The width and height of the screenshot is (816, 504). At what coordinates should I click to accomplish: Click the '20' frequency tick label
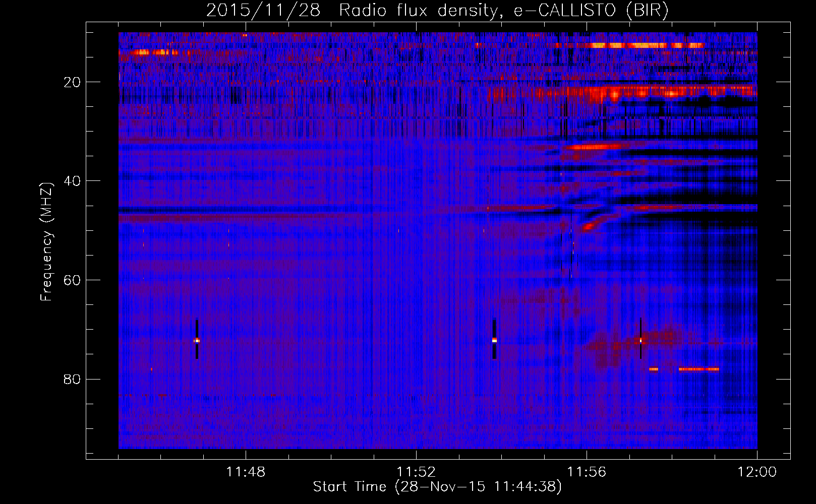pyautogui.click(x=73, y=82)
